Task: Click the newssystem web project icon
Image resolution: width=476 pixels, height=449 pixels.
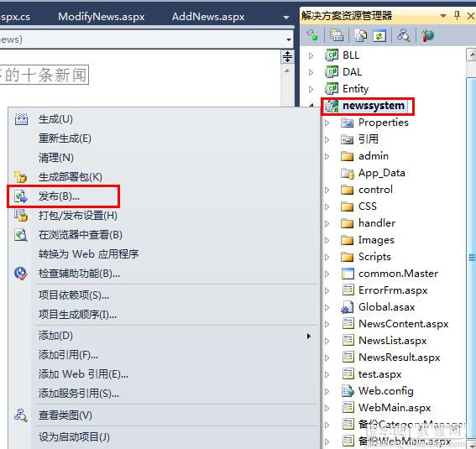Action: (x=332, y=106)
